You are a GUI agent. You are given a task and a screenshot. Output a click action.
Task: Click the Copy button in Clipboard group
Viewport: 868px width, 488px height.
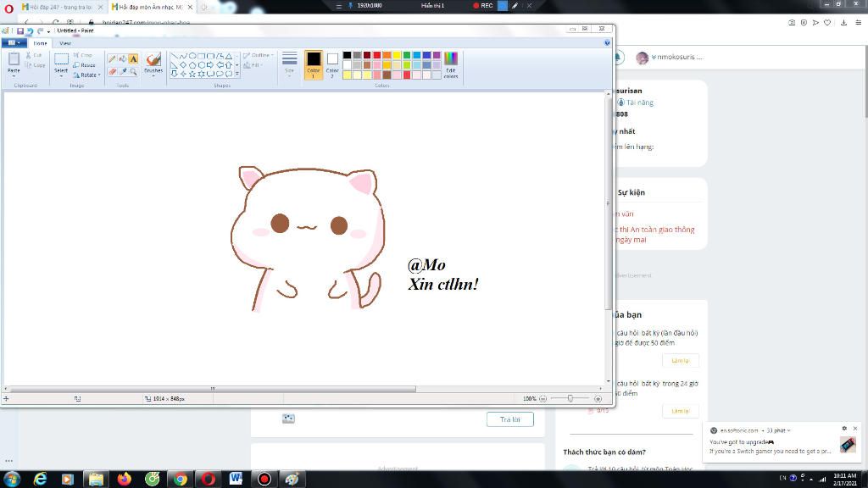pyautogui.click(x=35, y=65)
